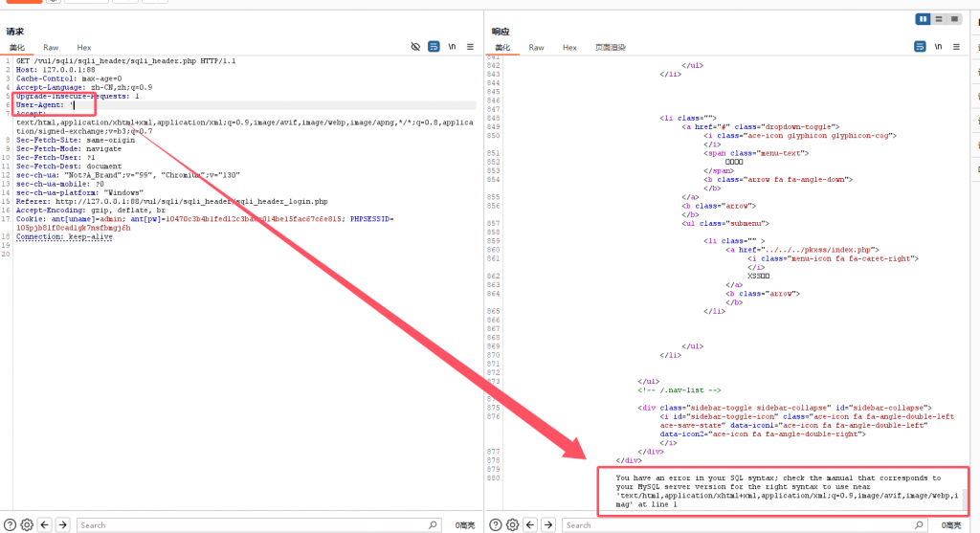Click the Sec-Fetch-User header line
The width and height of the screenshot is (980, 533).
point(56,158)
